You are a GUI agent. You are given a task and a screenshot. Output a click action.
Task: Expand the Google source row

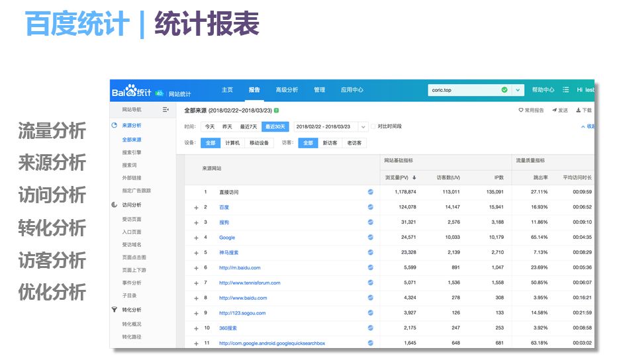click(x=196, y=238)
